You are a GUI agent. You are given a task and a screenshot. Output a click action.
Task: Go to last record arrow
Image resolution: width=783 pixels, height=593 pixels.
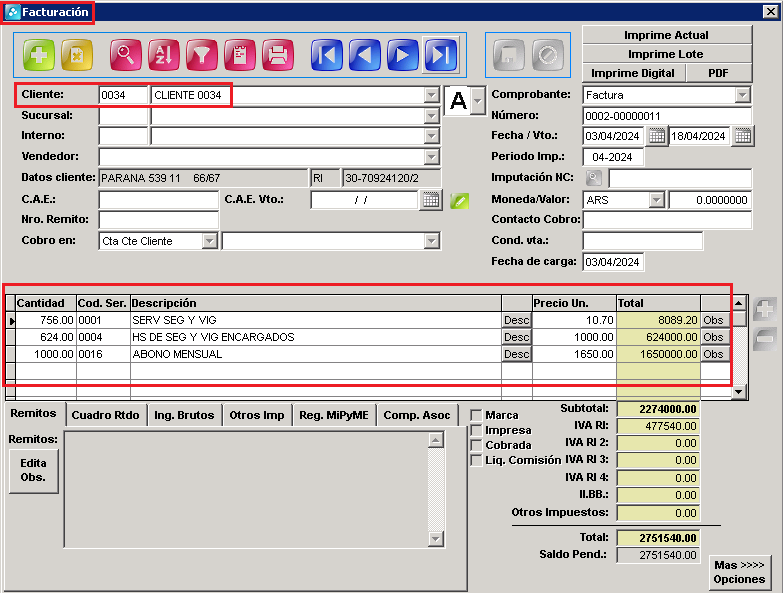[x=441, y=54]
